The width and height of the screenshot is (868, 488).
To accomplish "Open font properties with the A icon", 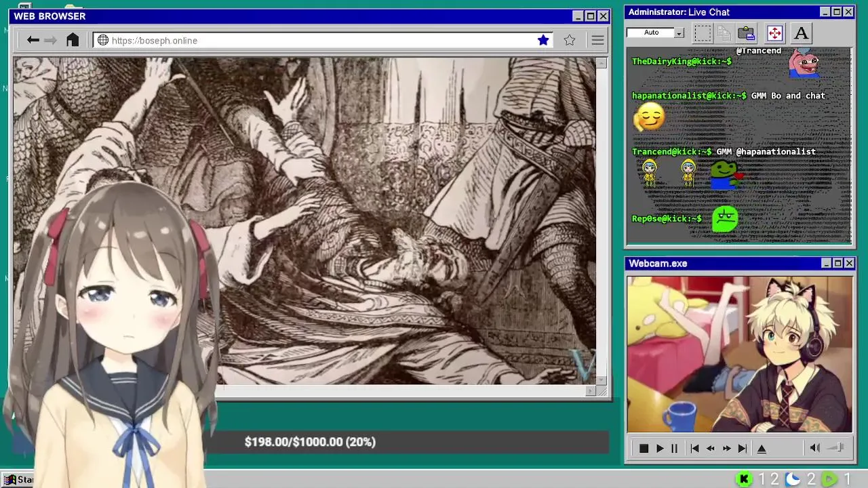I will pyautogui.click(x=801, y=33).
